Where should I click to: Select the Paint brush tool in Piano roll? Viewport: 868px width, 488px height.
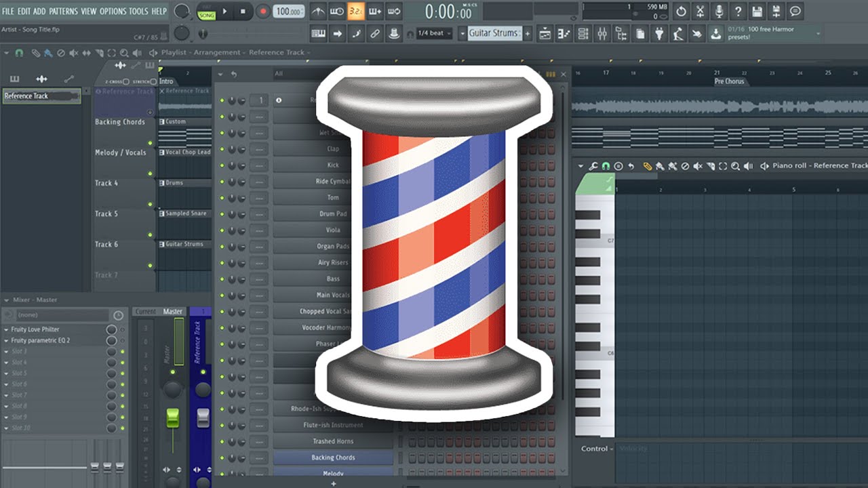point(660,166)
